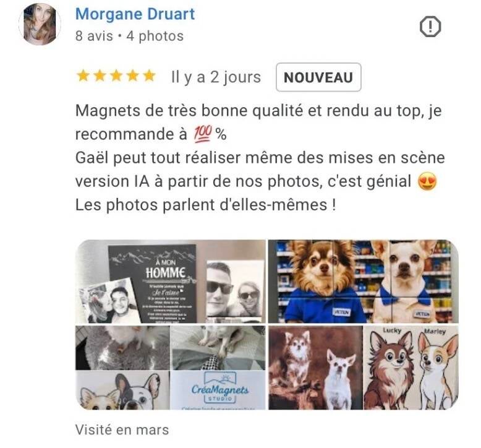481x448 pixels.
Task: Click the '8 avis · 4 photos' text
Action: tap(129, 37)
